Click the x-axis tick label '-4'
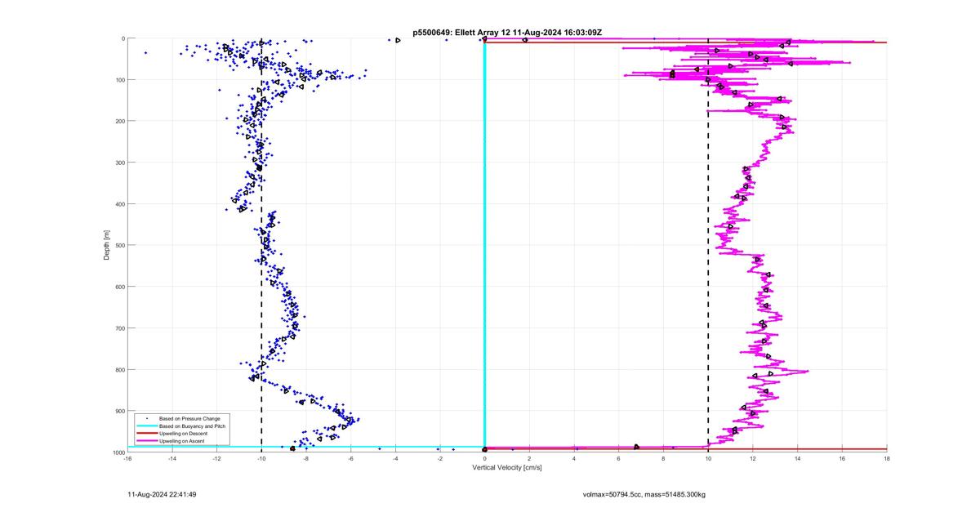Image resolution: width=980 pixels, height=508 pixels. [x=395, y=458]
